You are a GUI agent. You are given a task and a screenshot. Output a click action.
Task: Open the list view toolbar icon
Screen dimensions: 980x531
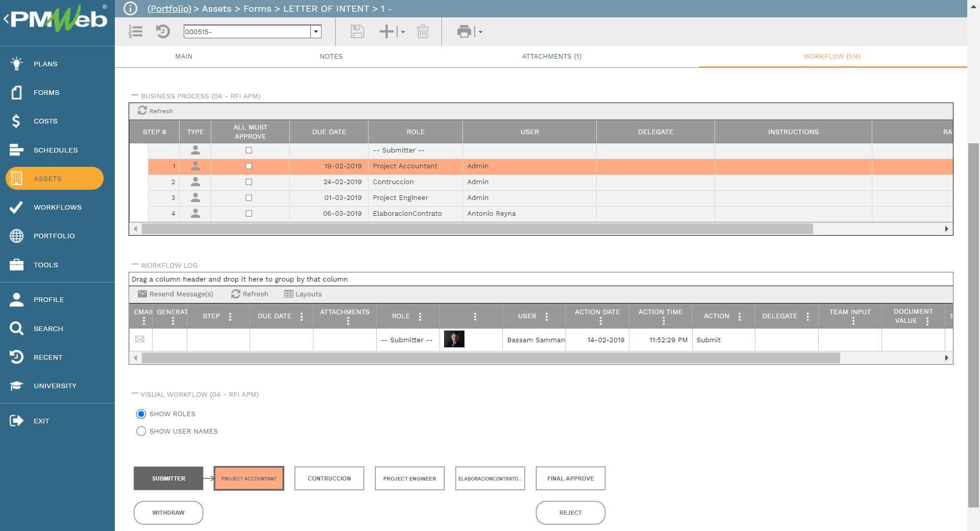point(135,32)
